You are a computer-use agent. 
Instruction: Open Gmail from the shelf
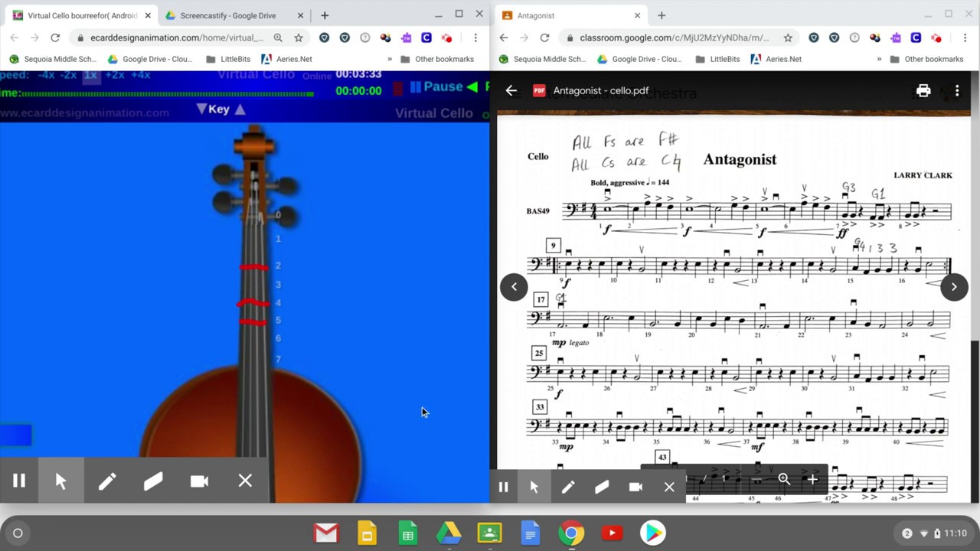326,533
